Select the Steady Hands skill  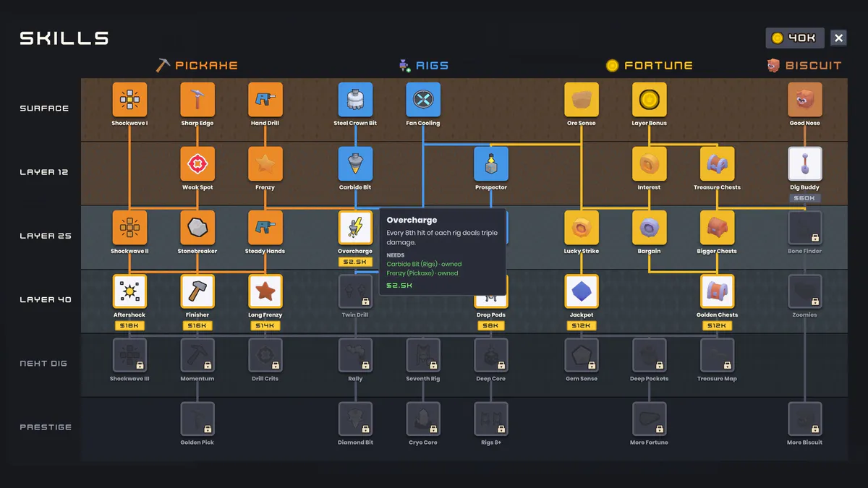click(x=265, y=228)
